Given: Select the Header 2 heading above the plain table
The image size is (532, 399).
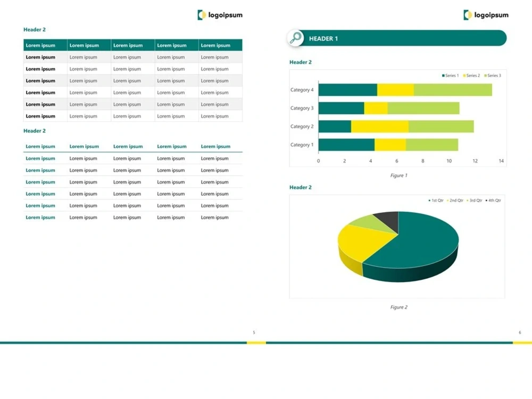Looking at the screenshot, I should point(34,131).
